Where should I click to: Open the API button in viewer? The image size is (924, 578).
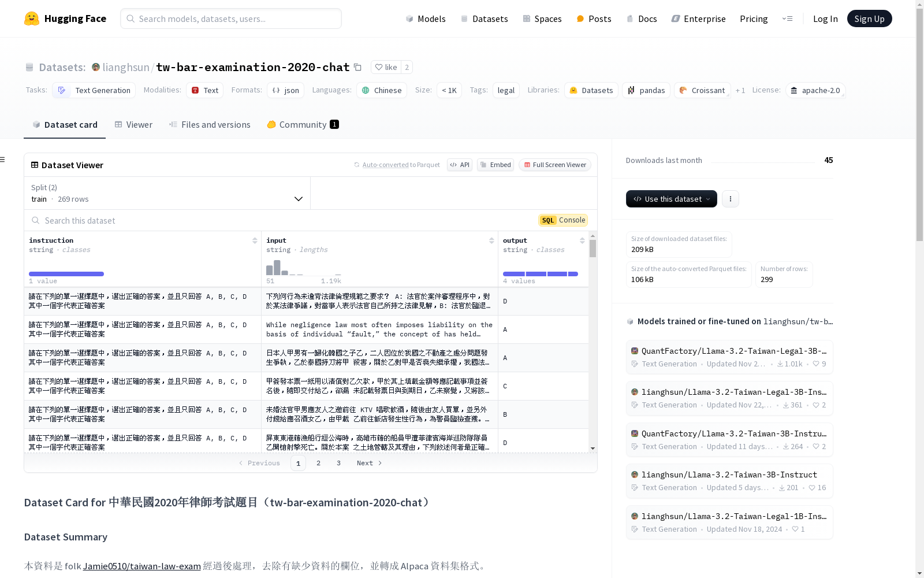460,165
